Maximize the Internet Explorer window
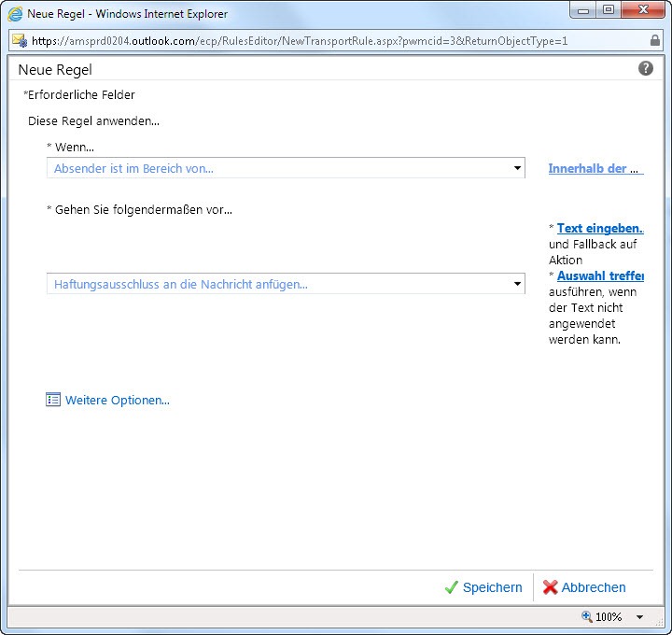The height and width of the screenshot is (635, 672). pos(609,10)
